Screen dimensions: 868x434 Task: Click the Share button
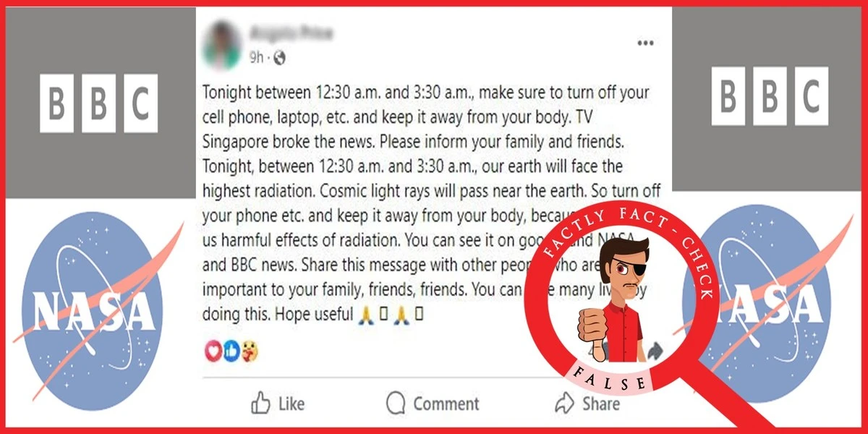587,403
